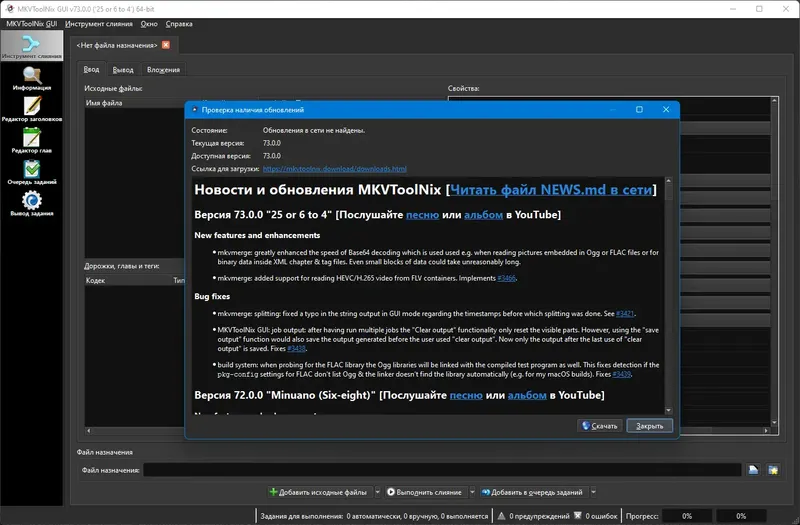Click Добавить исходные файлы button
The height and width of the screenshot is (525, 800).
318,492
